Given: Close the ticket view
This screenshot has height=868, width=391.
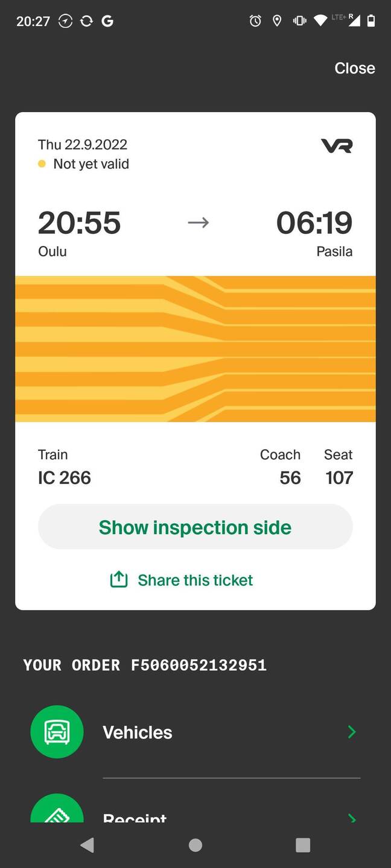Looking at the screenshot, I should (354, 68).
